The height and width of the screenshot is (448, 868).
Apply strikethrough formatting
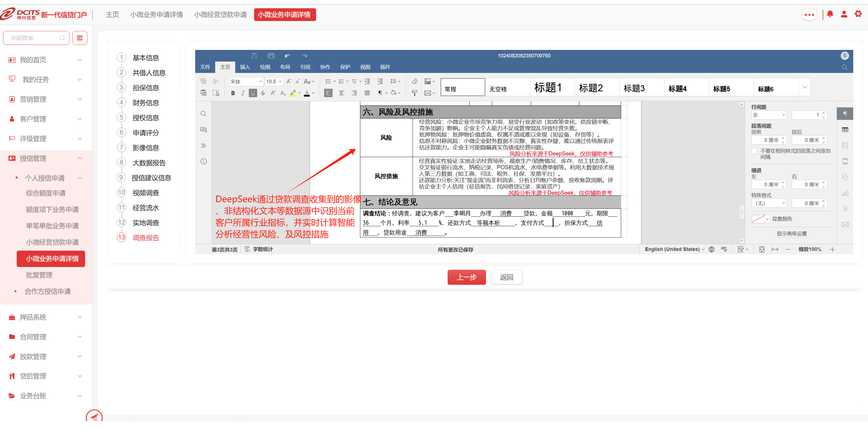coord(263,93)
